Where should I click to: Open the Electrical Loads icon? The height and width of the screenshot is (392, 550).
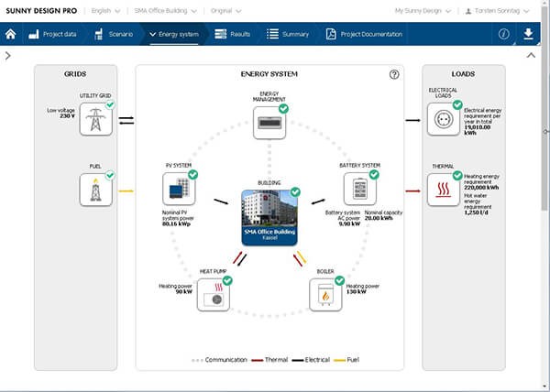coord(443,120)
